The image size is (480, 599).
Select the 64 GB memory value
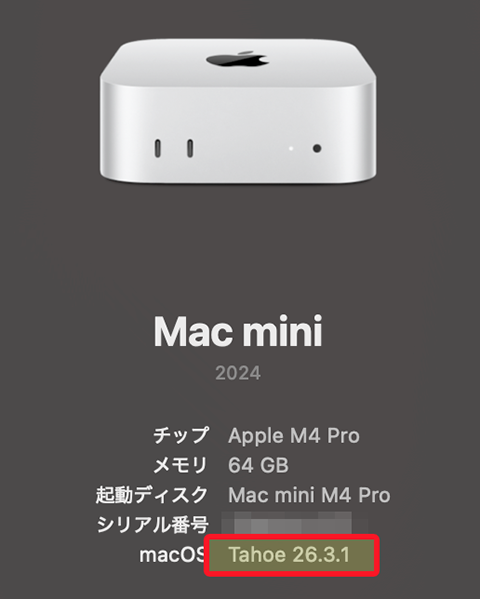[x=258, y=465]
